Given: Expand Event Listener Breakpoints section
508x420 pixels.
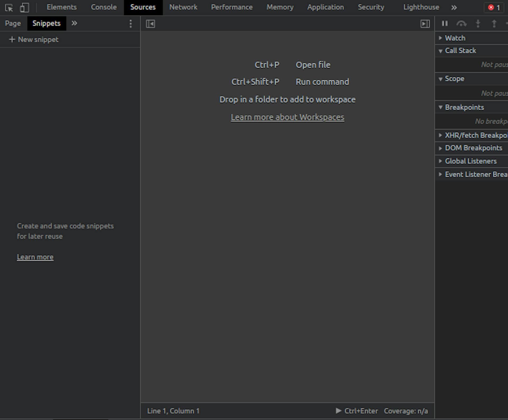Looking at the screenshot, I should click(x=471, y=174).
